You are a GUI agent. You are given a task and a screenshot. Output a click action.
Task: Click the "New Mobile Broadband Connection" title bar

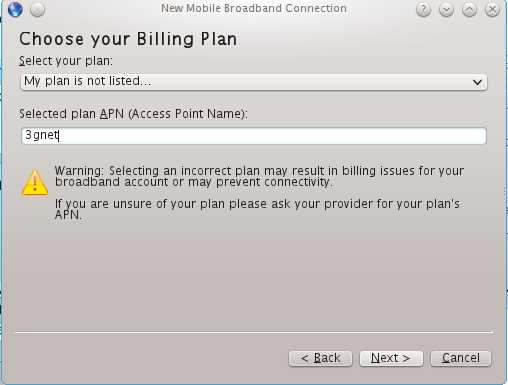point(254,8)
